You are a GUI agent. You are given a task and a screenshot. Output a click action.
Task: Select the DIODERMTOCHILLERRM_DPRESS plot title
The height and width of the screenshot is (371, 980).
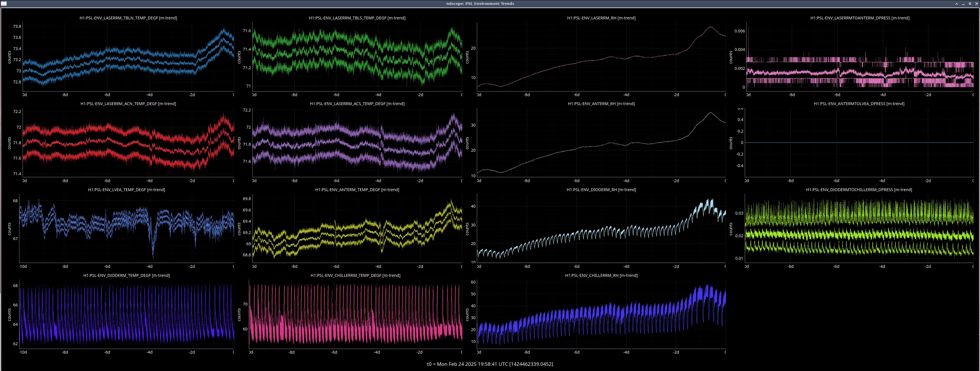859,189
